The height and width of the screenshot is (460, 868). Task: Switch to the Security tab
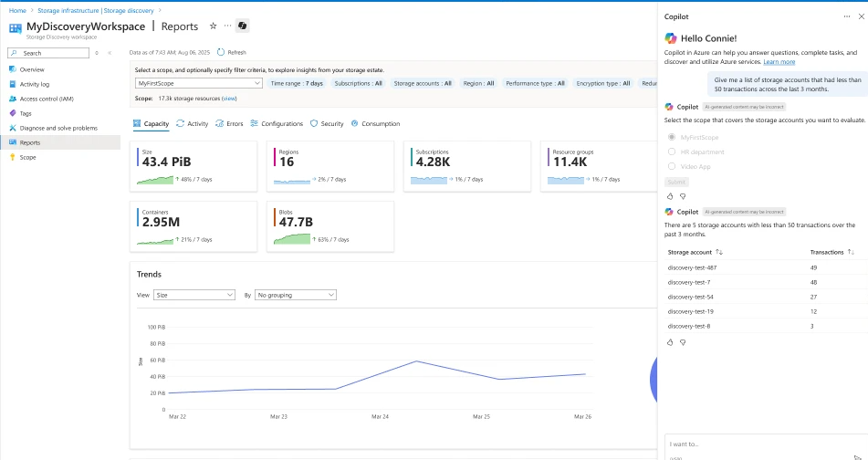coord(327,124)
